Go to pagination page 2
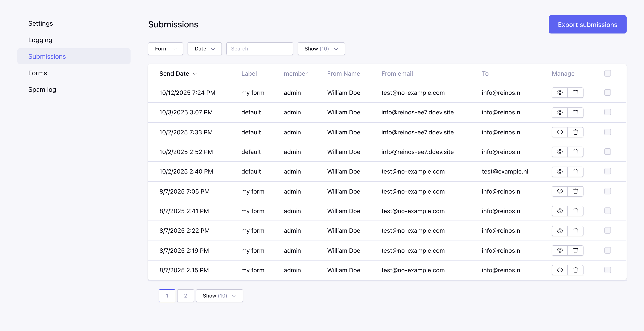 coord(186,296)
